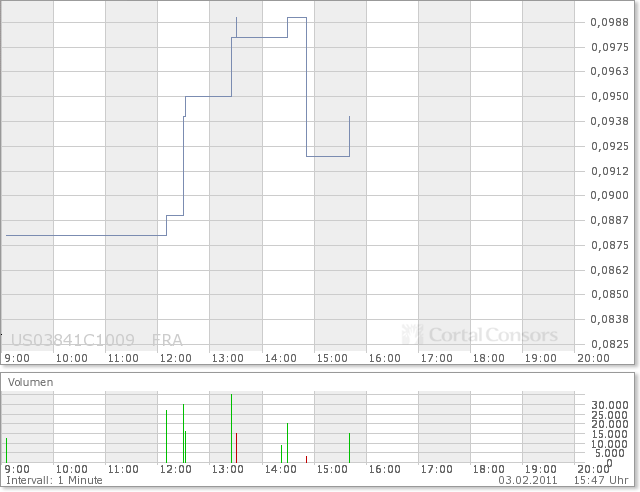Click the tallest green volume bar after 13:00
The image size is (640, 492).
click(x=231, y=428)
